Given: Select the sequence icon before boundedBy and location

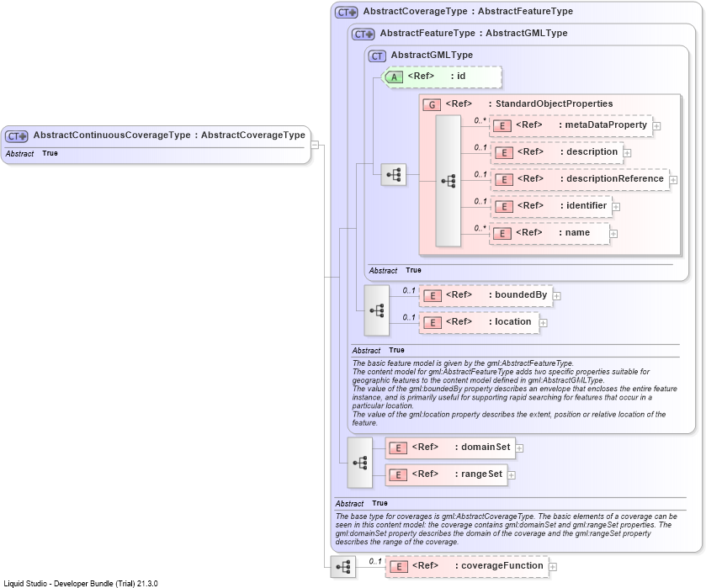Looking at the screenshot, I should pyautogui.click(x=376, y=310).
